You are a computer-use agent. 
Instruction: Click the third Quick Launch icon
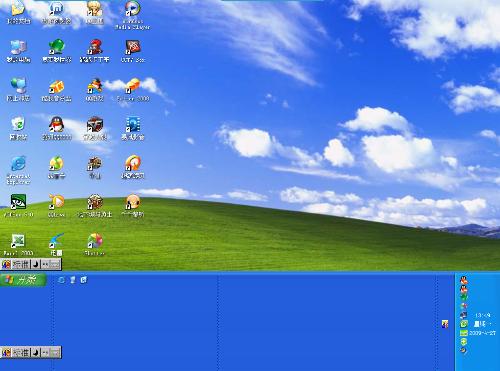84,280
